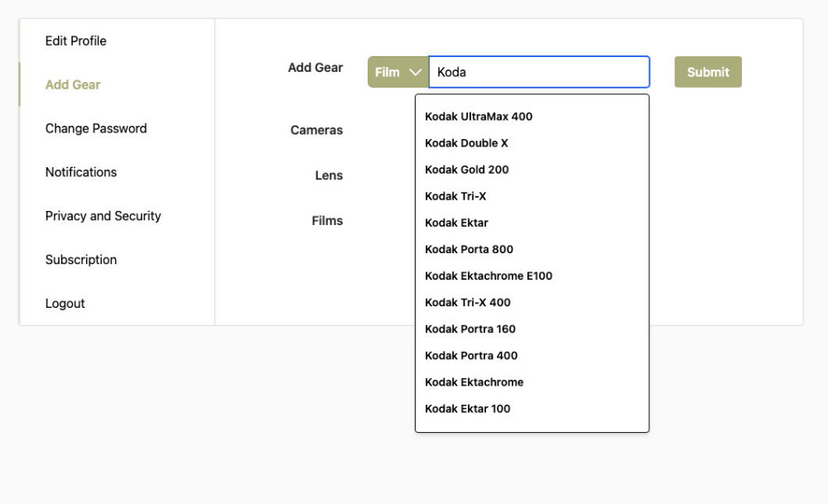Open Privacy and Security settings

tap(103, 216)
